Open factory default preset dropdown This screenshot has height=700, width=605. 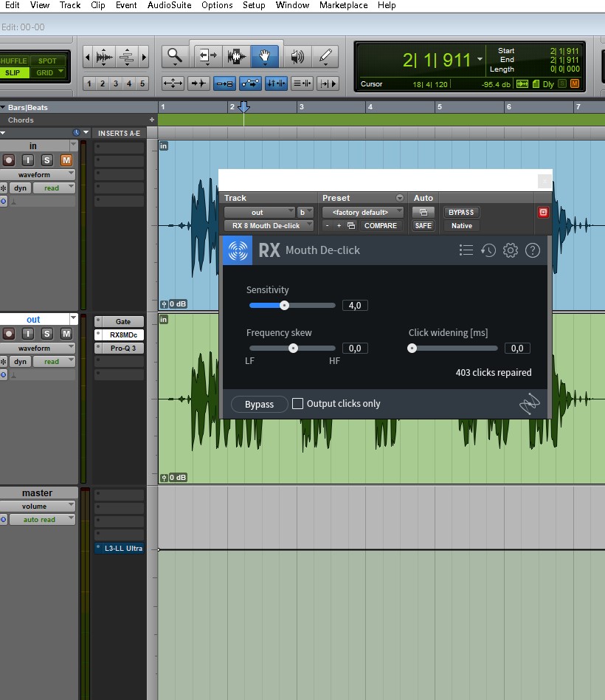pos(363,213)
